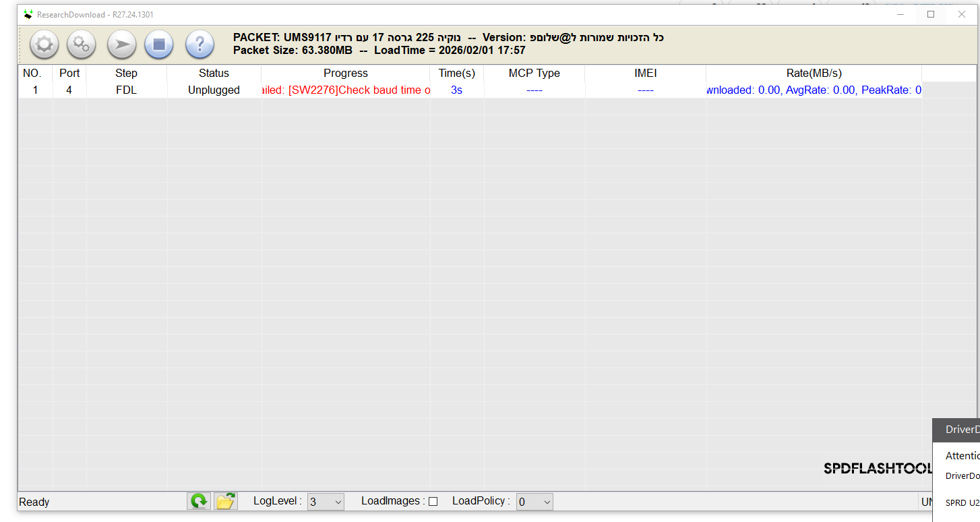Stop downloading with the blue square icon
This screenshot has height=522, width=980.
(x=159, y=45)
